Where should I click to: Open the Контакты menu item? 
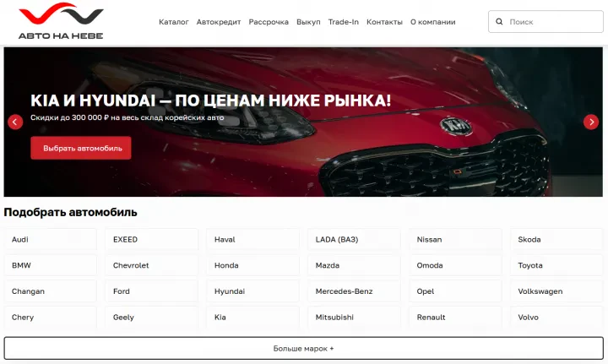point(385,22)
